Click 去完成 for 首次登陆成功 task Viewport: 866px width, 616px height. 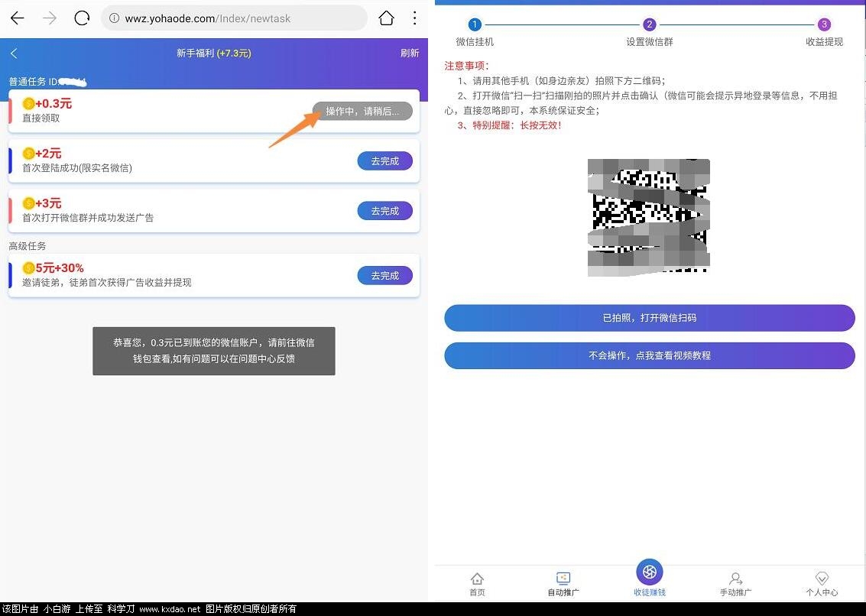pos(385,160)
